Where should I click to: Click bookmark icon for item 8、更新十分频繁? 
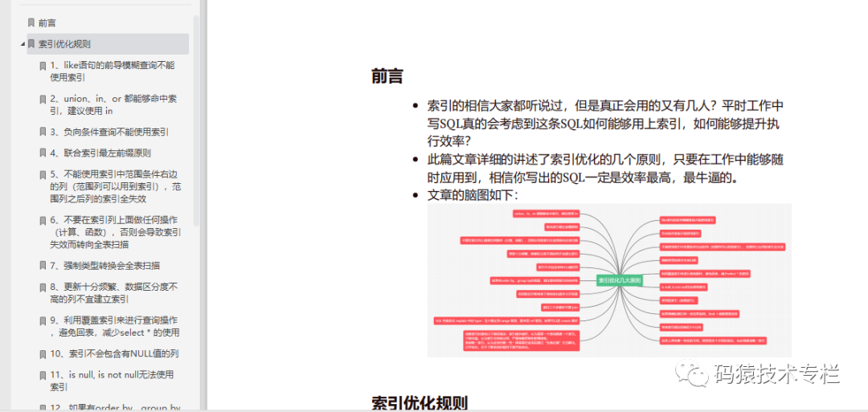[43, 288]
